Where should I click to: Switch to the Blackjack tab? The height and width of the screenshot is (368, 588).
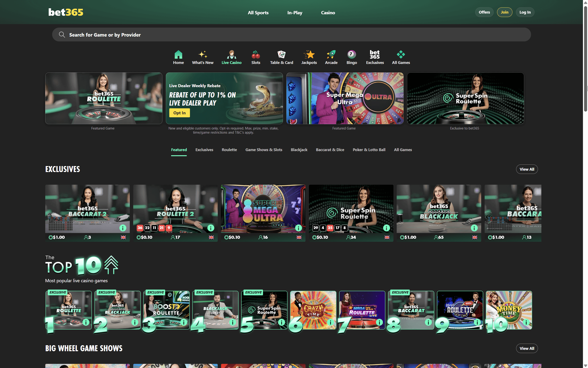[299, 150]
